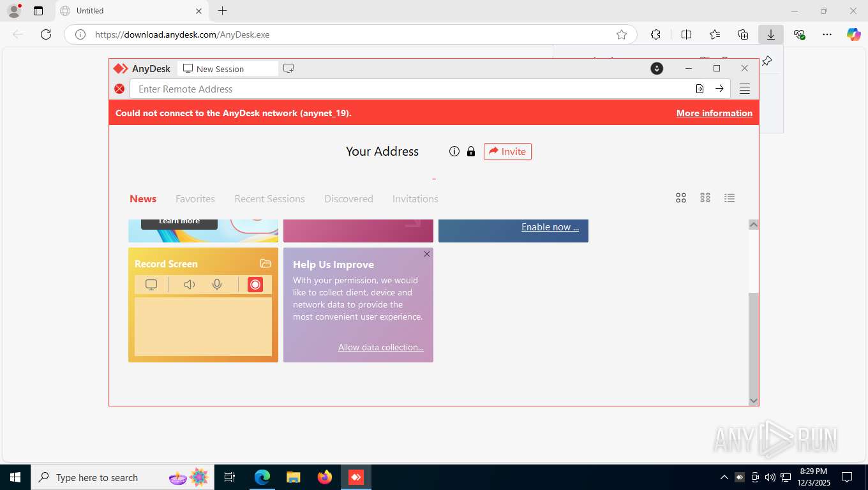868x490 pixels.
Task: Open Task View on taskbar
Action: (230, 477)
